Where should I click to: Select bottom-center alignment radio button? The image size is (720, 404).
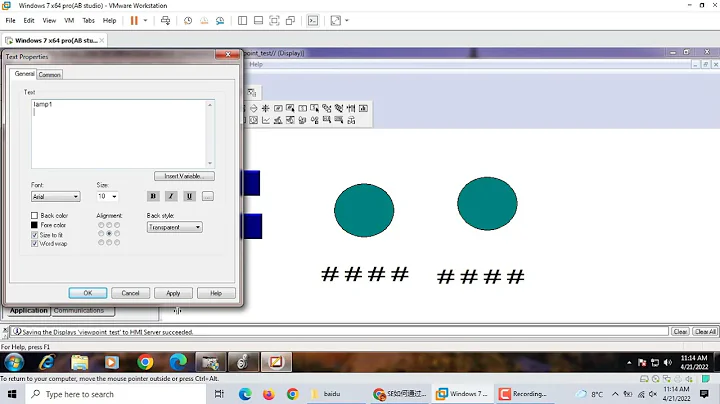[109, 242]
